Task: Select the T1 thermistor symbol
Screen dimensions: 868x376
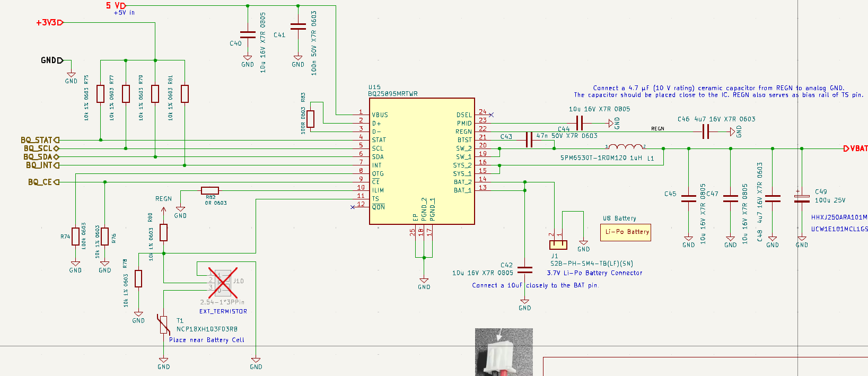Action: click(x=163, y=325)
